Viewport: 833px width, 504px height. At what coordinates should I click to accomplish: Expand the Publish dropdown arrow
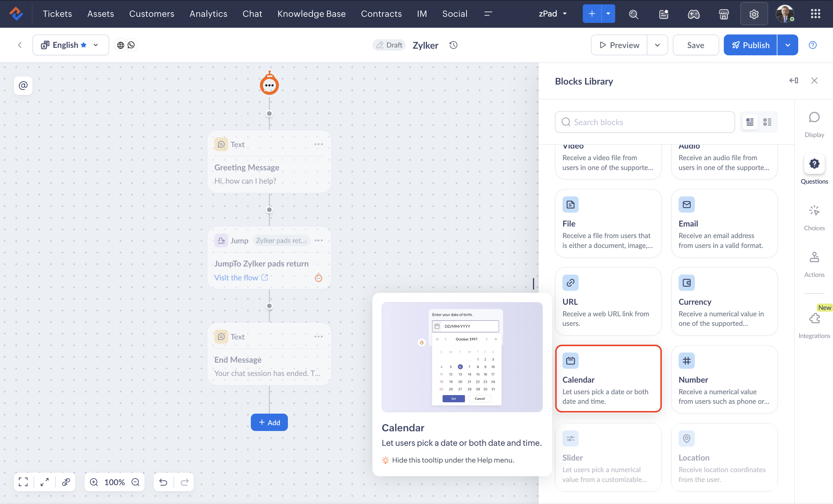tap(787, 45)
